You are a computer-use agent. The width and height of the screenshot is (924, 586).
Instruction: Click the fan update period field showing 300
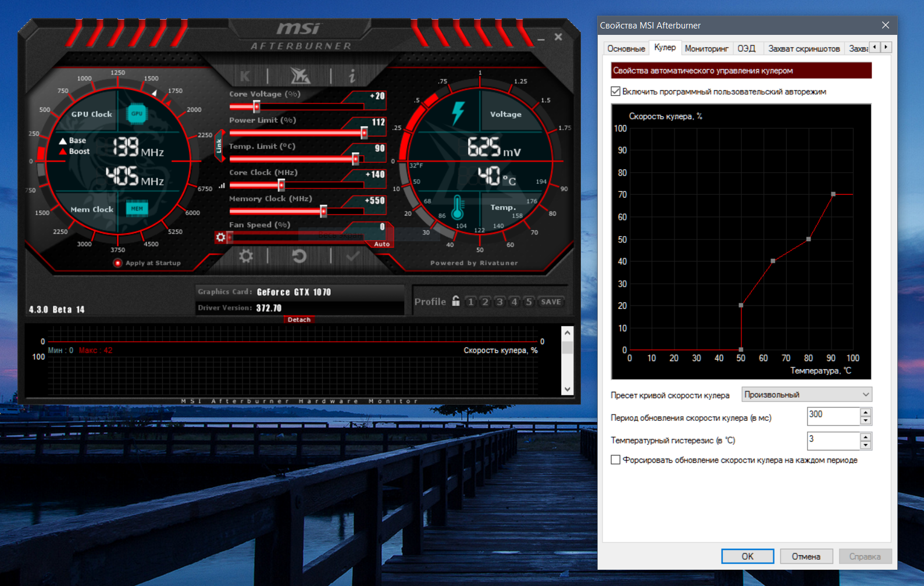tap(833, 416)
